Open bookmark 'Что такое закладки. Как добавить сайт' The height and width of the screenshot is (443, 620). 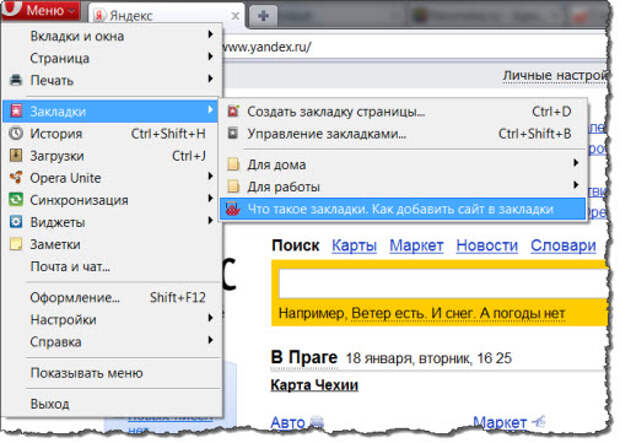tap(403, 209)
